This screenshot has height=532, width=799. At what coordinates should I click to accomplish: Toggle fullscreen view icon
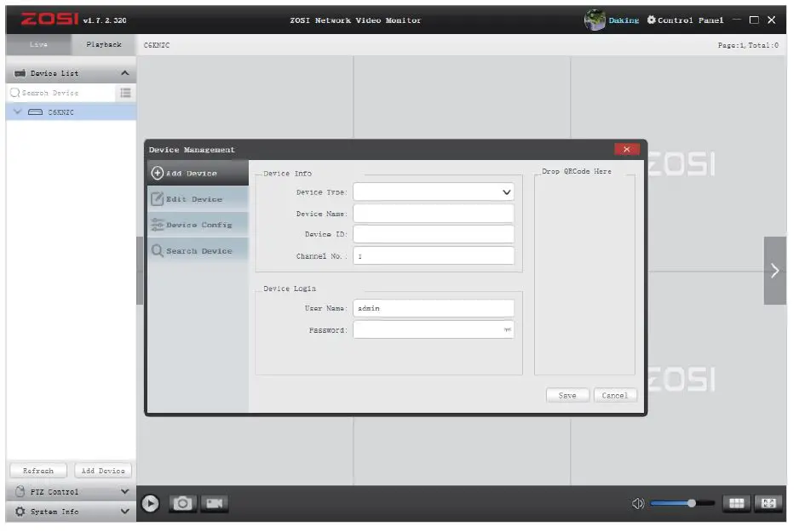pyautogui.click(x=768, y=504)
